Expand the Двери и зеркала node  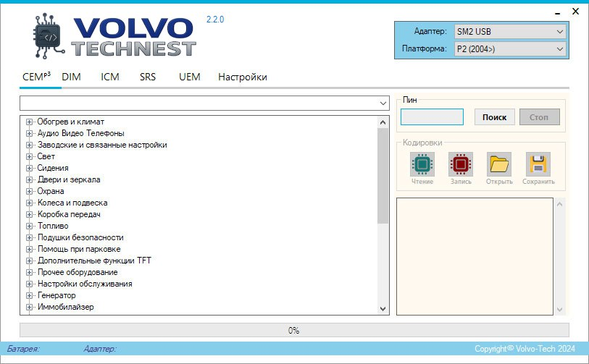coord(29,179)
